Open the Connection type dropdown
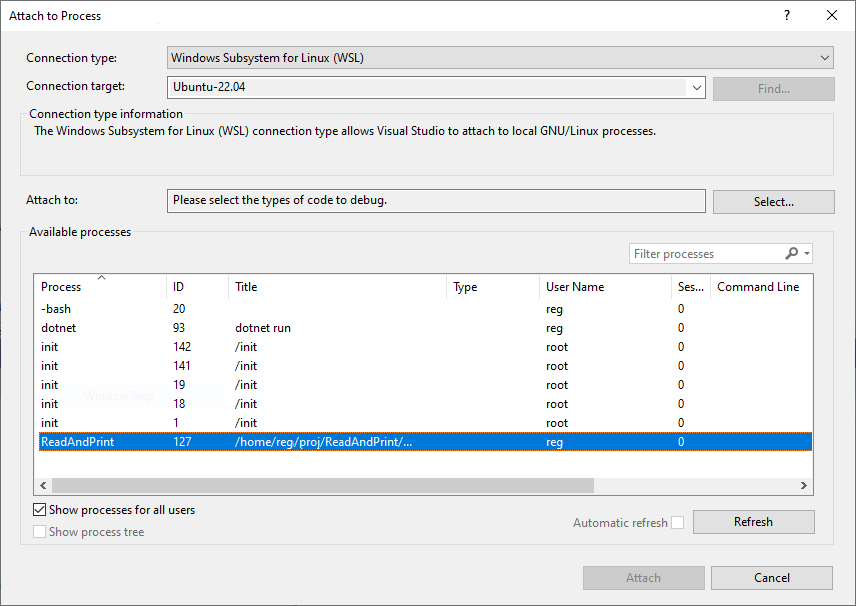Viewport: 856px width, 606px height. coord(824,57)
